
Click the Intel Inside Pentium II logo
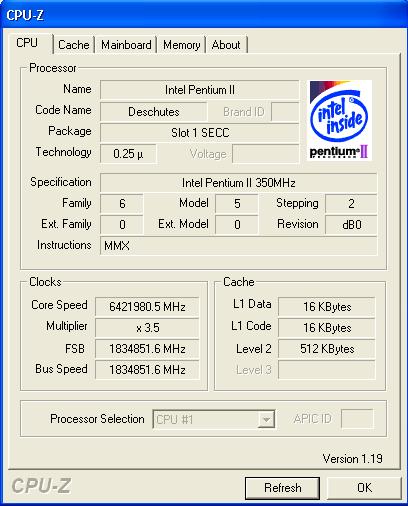coord(339,120)
